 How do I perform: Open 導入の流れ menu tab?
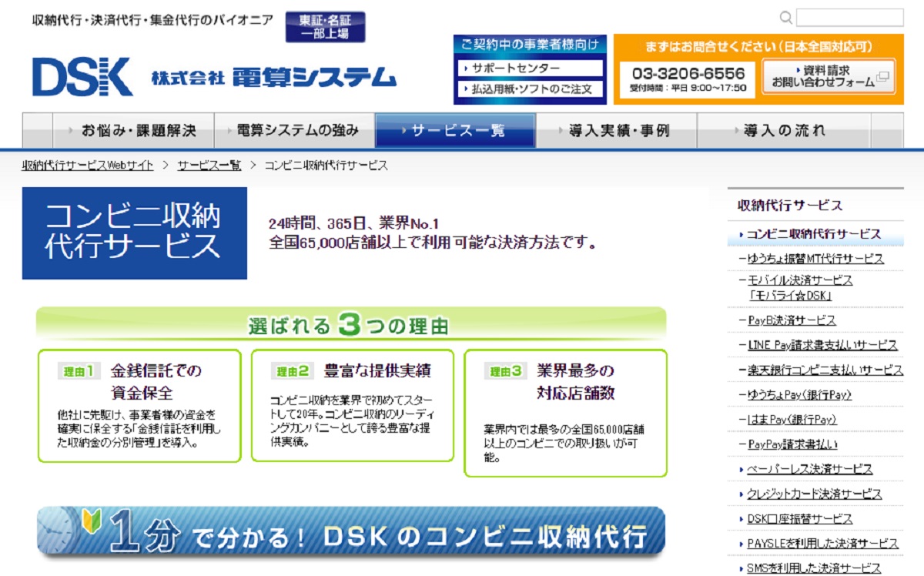tap(785, 130)
